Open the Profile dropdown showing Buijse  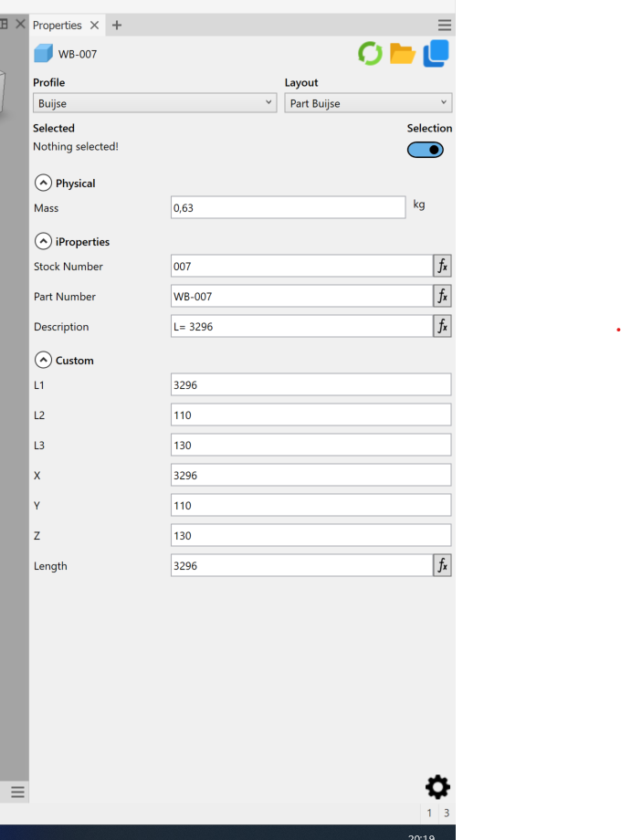click(155, 103)
